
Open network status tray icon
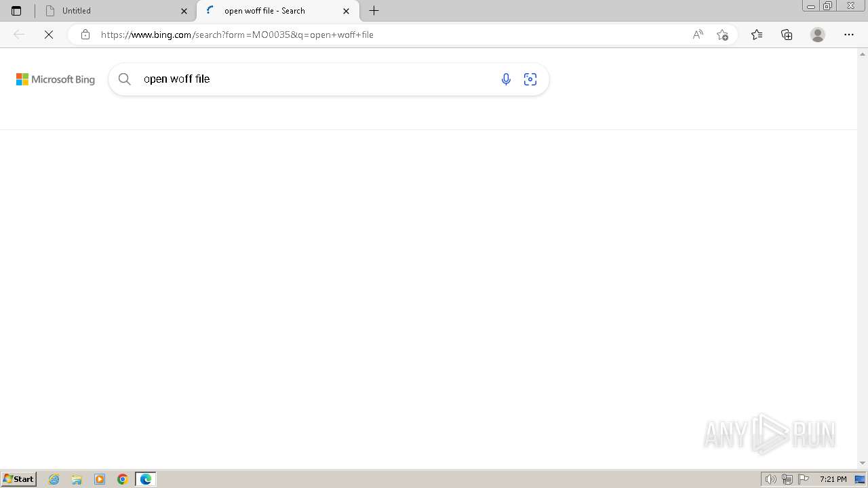tap(787, 479)
